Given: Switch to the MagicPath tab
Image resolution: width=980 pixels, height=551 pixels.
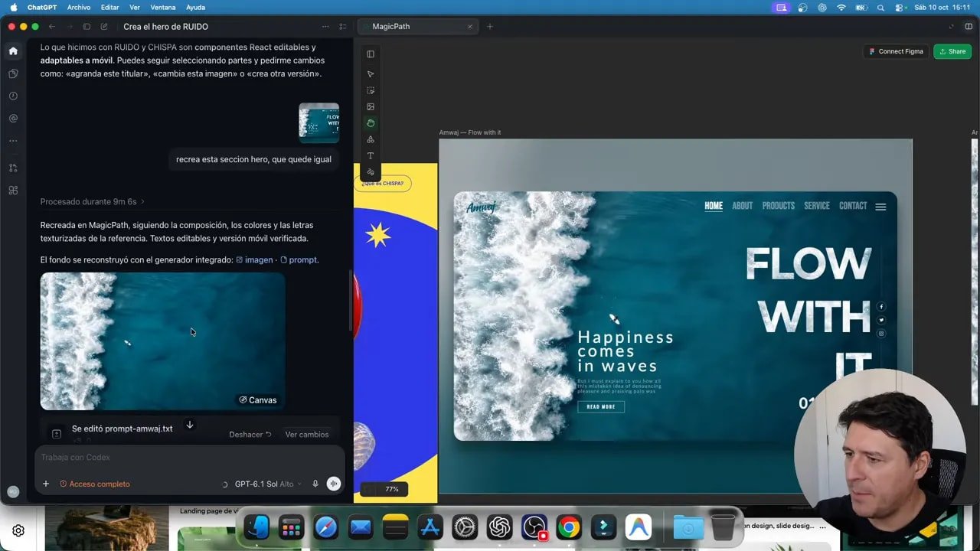Looking at the screenshot, I should click(416, 27).
